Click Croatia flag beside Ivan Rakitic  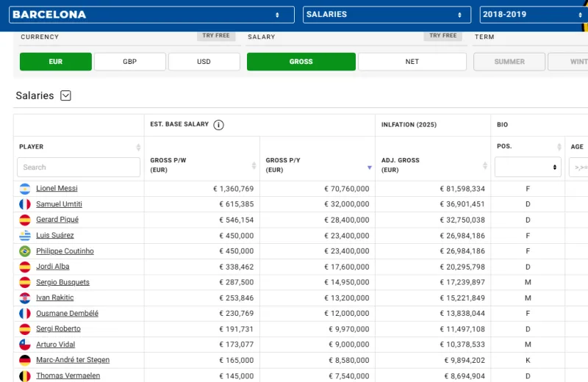pos(25,298)
